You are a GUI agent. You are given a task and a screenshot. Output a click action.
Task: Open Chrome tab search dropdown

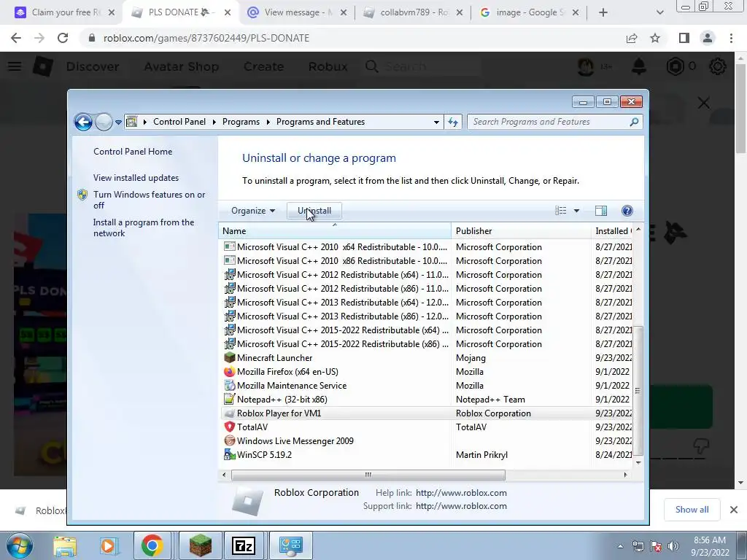[659, 12]
